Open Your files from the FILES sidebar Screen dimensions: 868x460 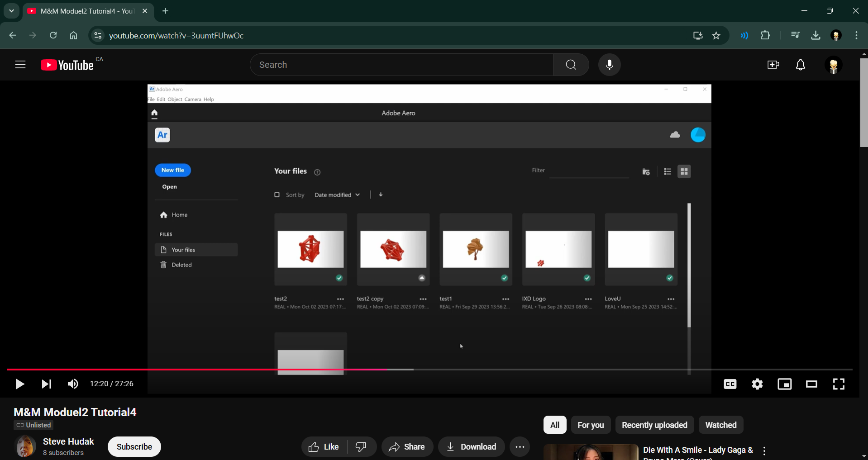pyautogui.click(x=182, y=249)
